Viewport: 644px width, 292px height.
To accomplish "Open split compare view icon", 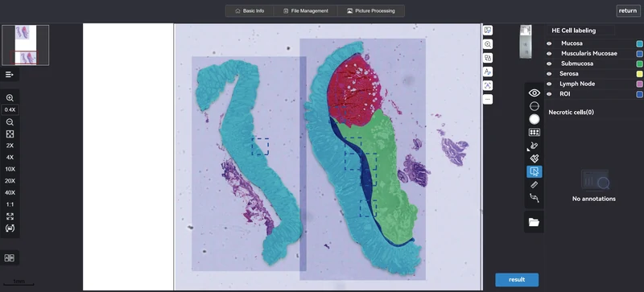I will click(x=9, y=258).
